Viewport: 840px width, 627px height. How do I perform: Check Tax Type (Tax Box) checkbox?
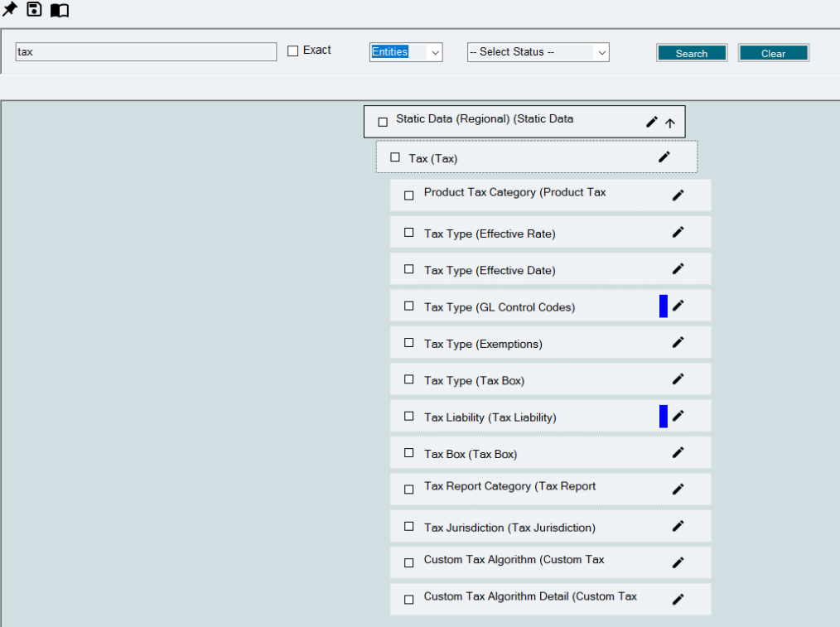tap(408, 379)
